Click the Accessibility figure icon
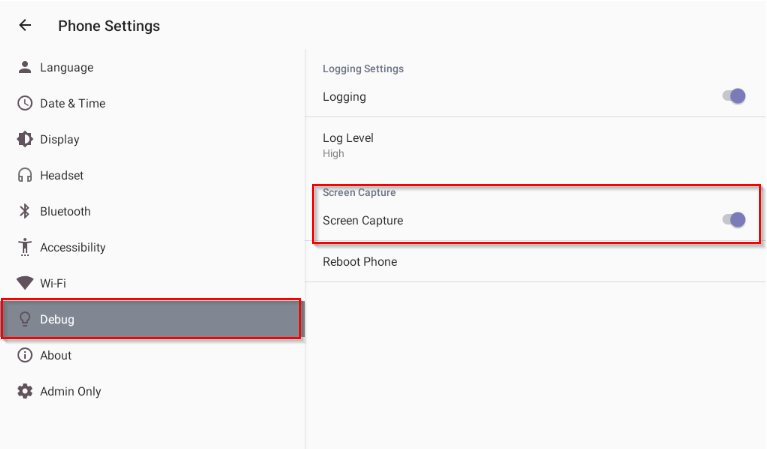 tap(24, 247)
